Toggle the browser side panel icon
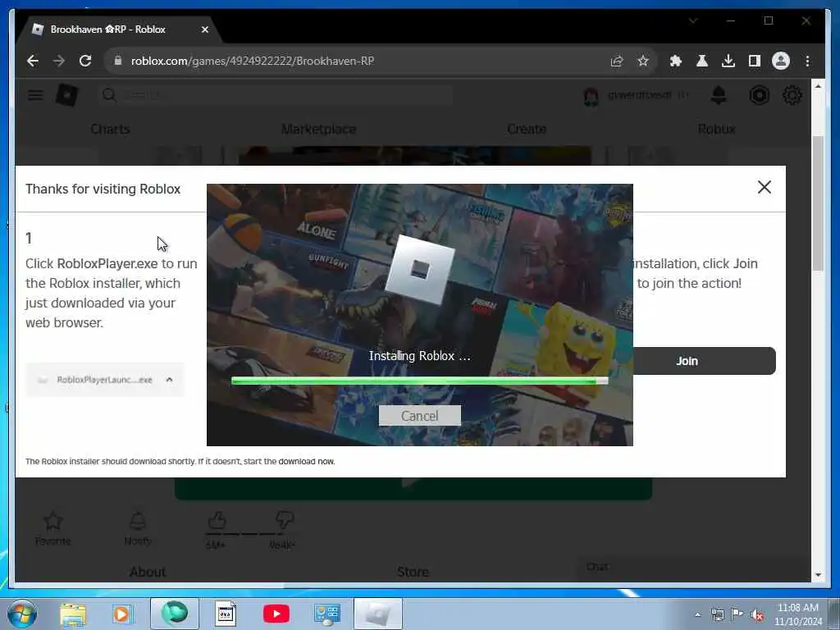The width and height of the screenshot is (840, 630). click(x=755, y=61)
